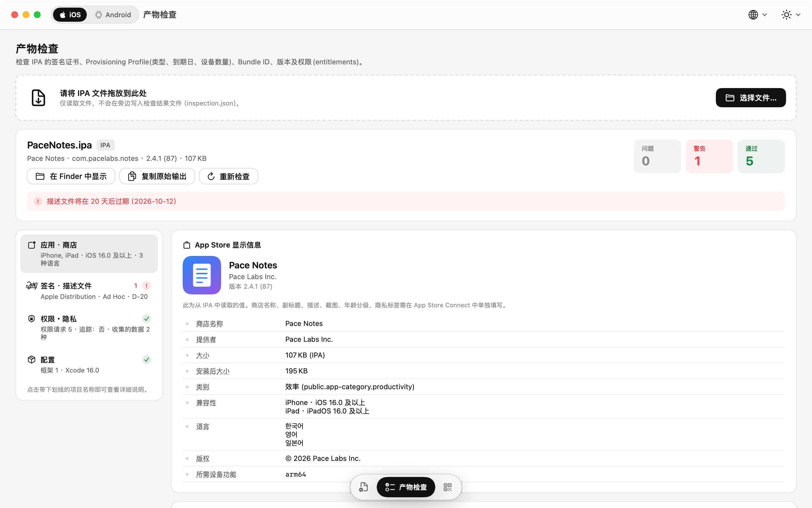Switch to the Android platform tab

point(113,15)
